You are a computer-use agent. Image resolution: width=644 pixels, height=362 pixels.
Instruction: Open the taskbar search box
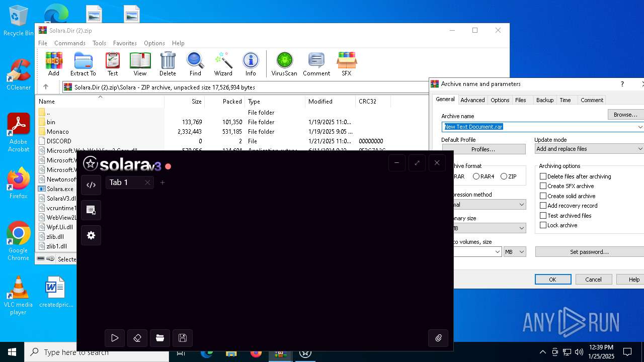(97, 352)
